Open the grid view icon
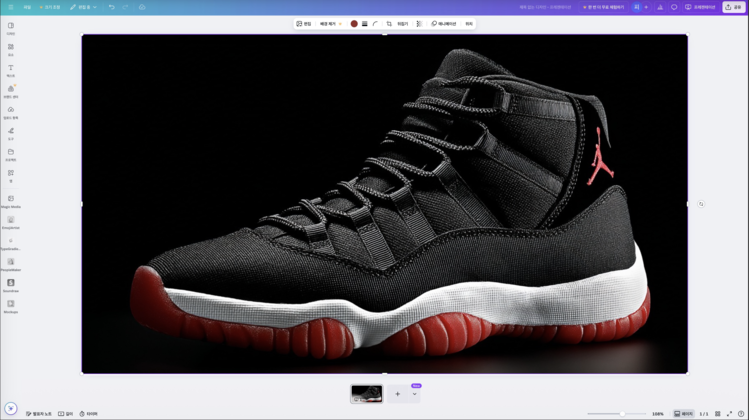 click(717, 414)
